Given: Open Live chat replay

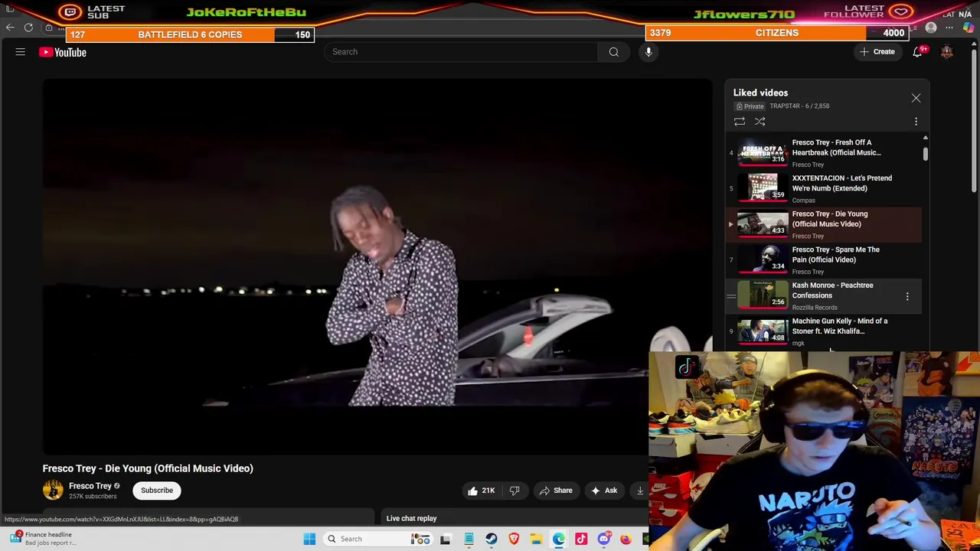Looking at the screenshot, I should tap(411, 518).
